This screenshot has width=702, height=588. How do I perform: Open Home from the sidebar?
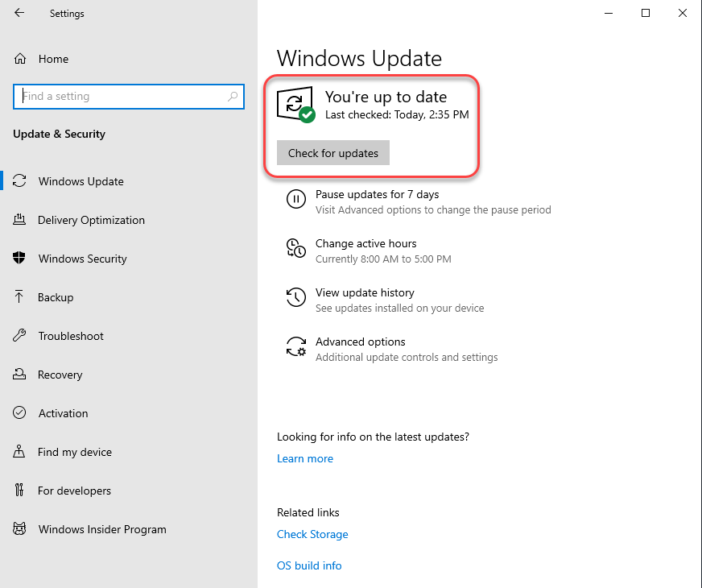[53, 59]
